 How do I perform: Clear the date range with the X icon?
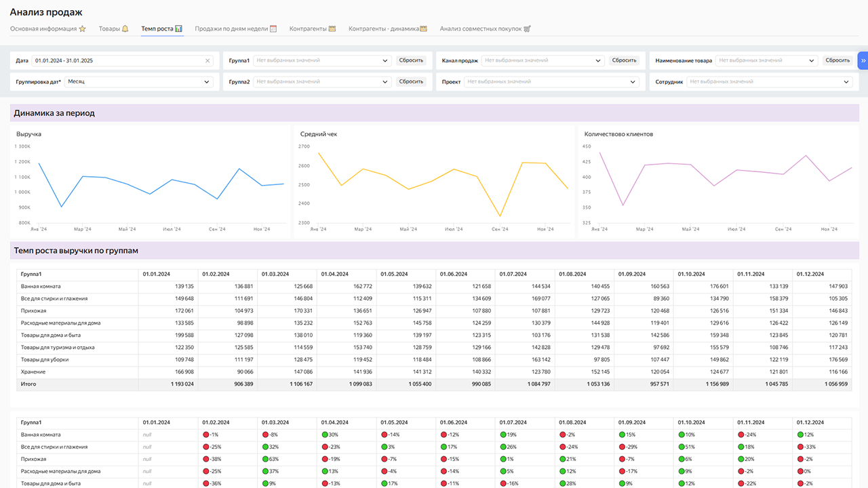(x=208, y=61)
